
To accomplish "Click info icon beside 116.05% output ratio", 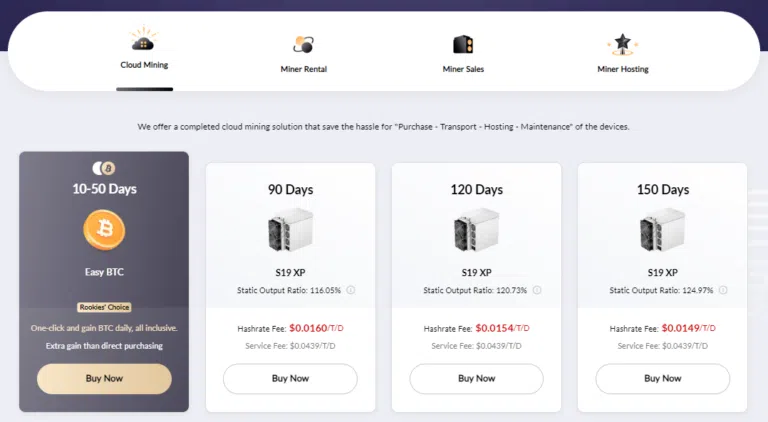I will tap(351, 290).
